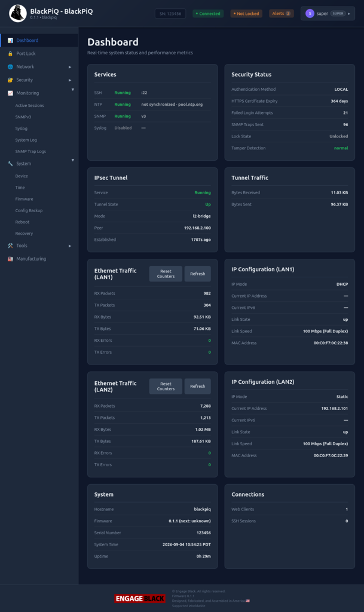Click the System wrench icon
Screen dimensions: 364x612
coord(10,164)
